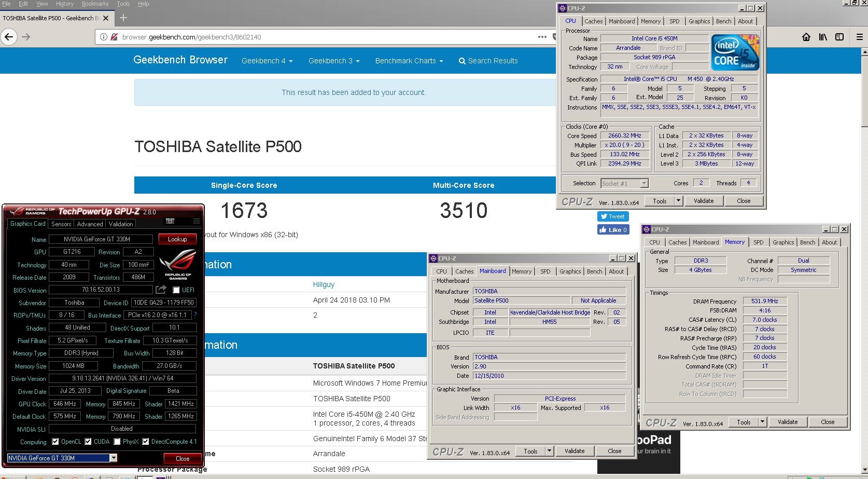Open the Graphics tab in CPU-Z Mainboard window
Viewport: 868px width, 479px height.
point(570,271)
